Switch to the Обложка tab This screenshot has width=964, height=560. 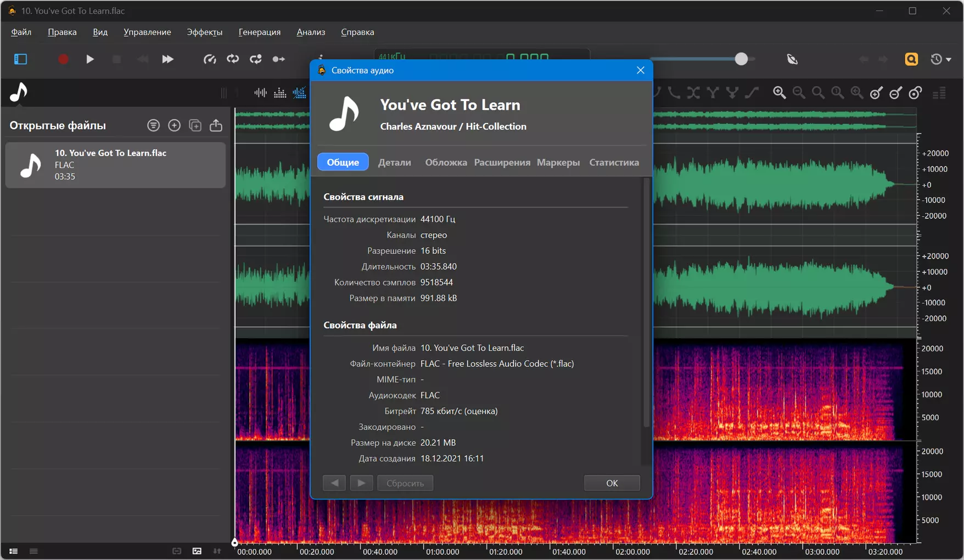coord(446,162)
